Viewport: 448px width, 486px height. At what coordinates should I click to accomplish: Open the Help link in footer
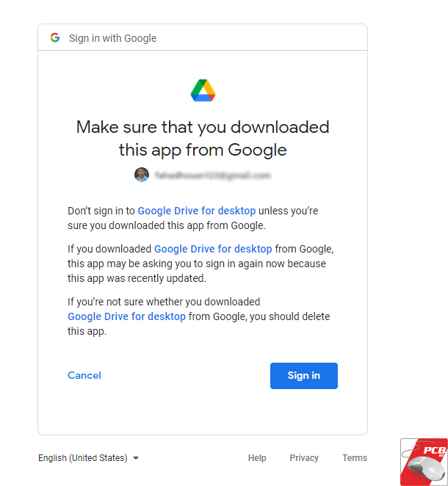[257, 458]
